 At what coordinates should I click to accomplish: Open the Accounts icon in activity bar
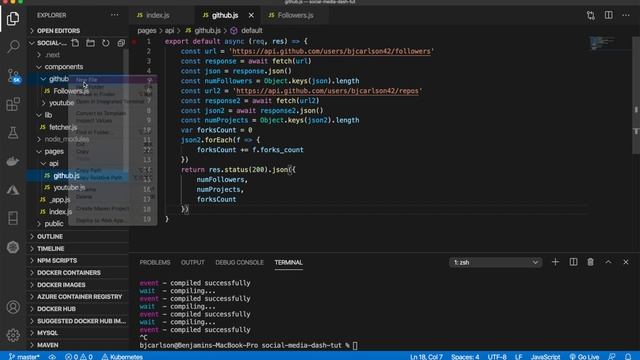[x=13, y=307]
